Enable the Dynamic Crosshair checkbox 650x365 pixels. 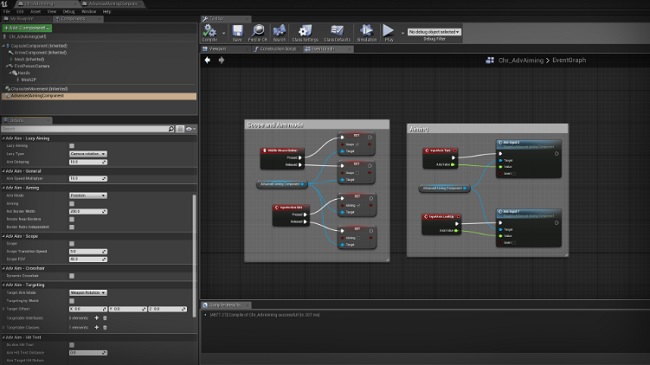point(72,276)
